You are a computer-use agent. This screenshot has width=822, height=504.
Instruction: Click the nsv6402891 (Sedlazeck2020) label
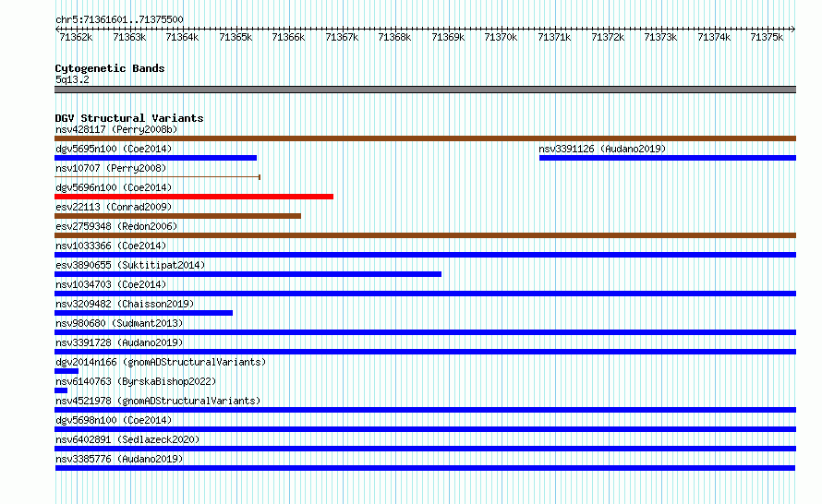coord(127,439)
